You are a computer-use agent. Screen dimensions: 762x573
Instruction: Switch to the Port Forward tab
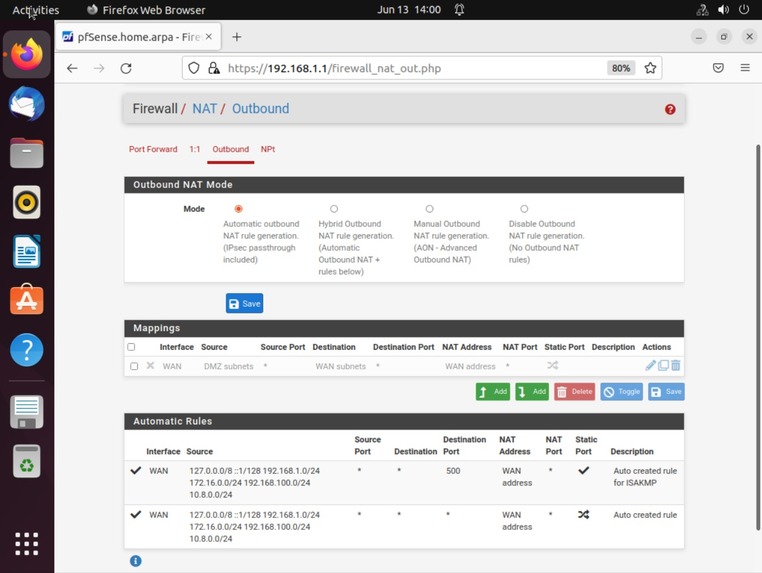[x=153, y=149]
